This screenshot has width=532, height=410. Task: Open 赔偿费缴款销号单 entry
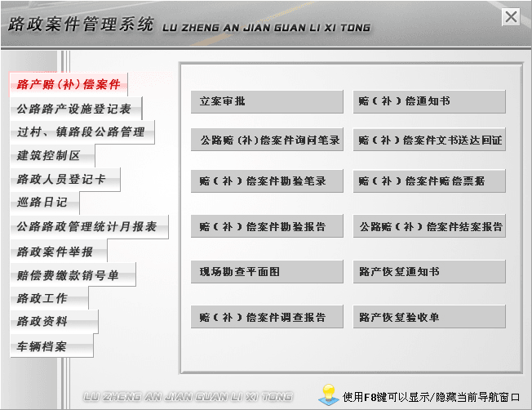[73, 274]
